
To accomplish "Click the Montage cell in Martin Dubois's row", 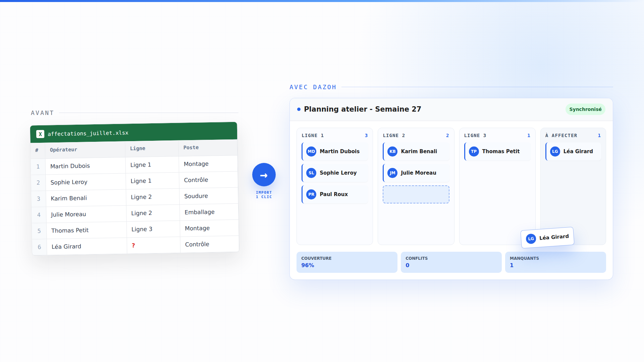I will coord(208,164).
